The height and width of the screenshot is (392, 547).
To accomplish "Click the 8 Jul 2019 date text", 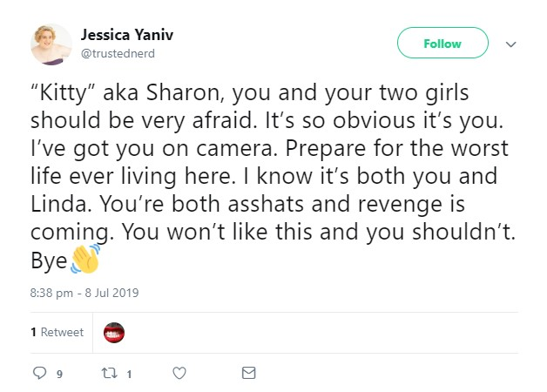I will pyautogui.click(x=111, y=293).
